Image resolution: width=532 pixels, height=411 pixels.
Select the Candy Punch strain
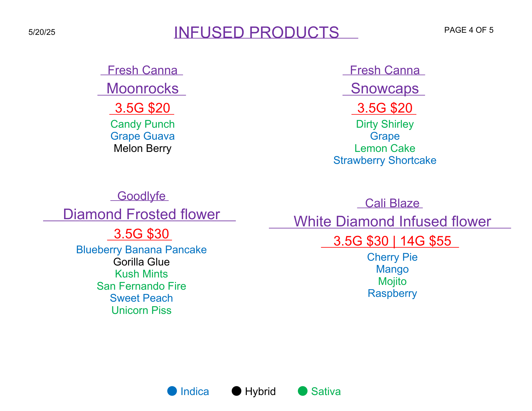[142, 124]
